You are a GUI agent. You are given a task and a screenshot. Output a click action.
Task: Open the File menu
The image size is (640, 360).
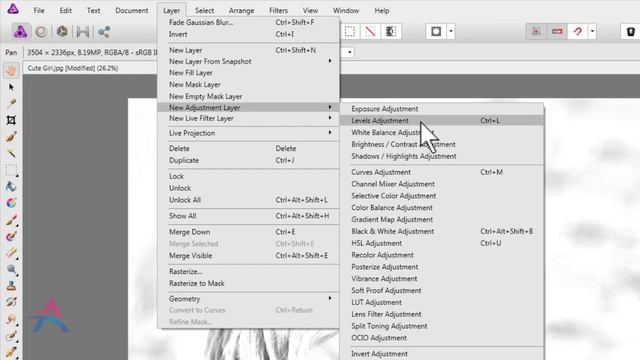[x=39, y=11]
